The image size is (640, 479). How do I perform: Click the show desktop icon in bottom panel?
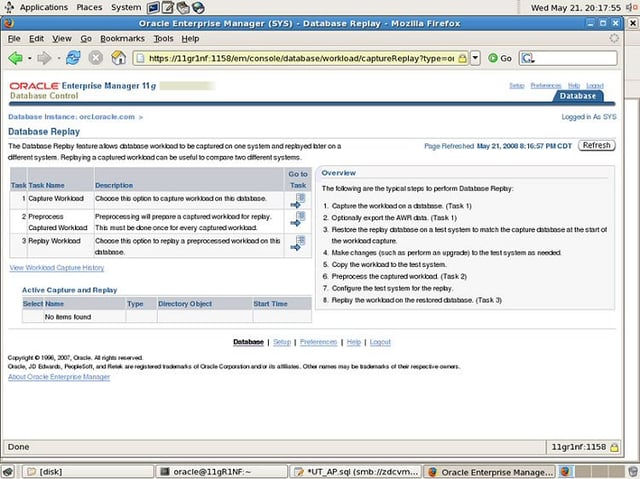9,472
